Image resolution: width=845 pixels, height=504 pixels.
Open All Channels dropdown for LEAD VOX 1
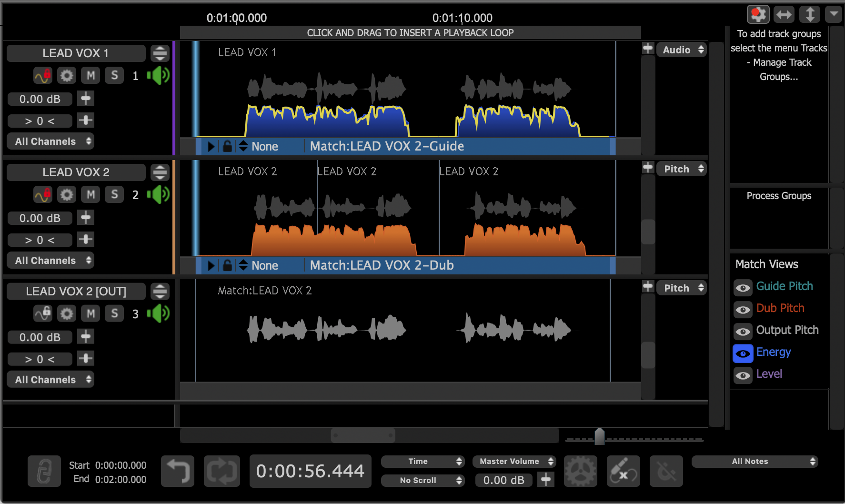[50, 141]
